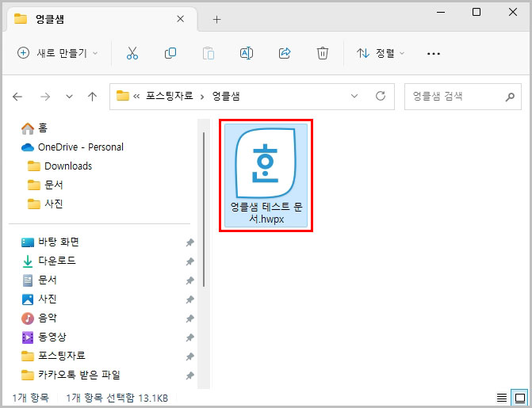Open the 정렬 sort dropdown

click(x=381, y=53)
